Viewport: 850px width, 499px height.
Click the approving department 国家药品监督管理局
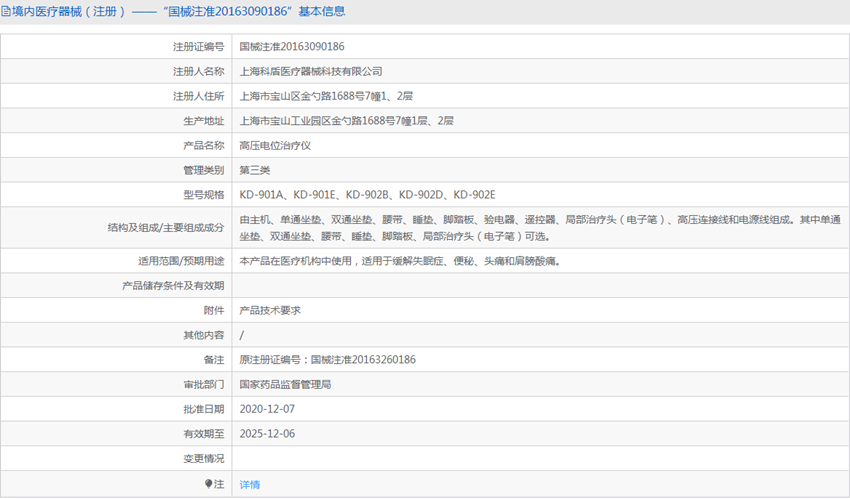[285, 384]
